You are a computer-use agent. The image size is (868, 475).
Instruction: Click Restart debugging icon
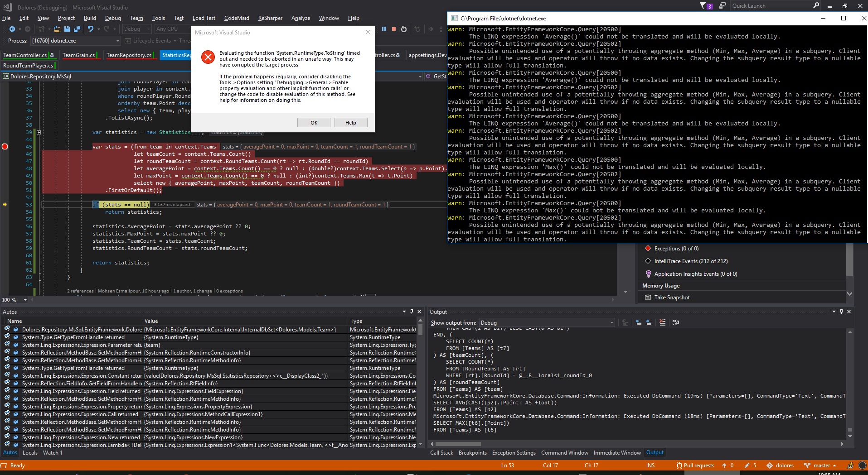pyautogui.click(x=404, y=29)
